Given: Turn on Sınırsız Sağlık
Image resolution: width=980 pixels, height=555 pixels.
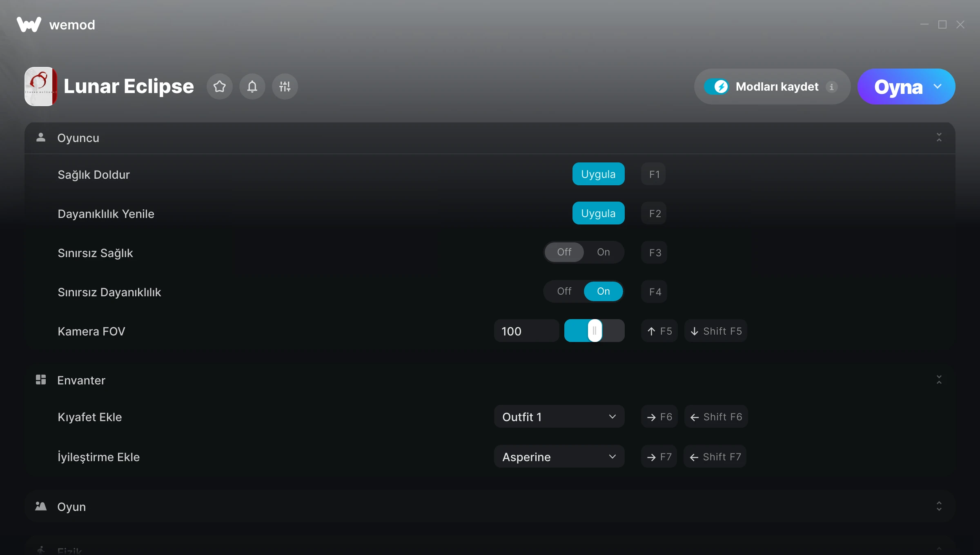Looking at the screenshot, I should point(603,252).
